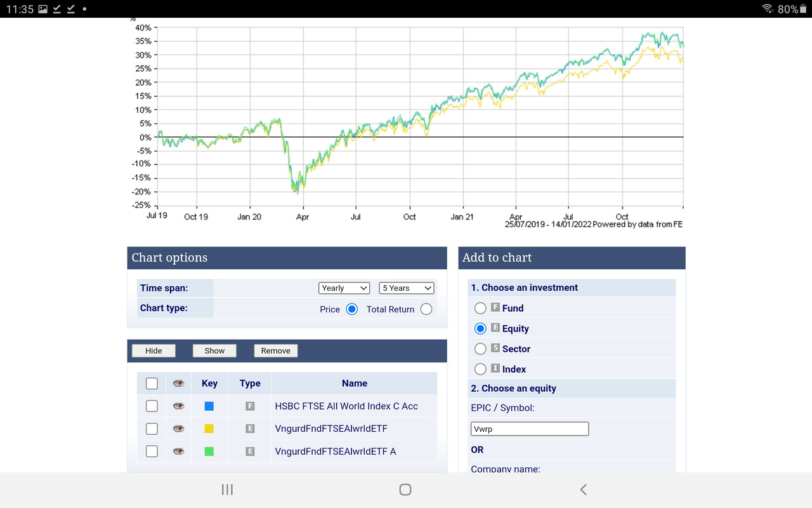Click VngurdFndFTSEAlwrldETF A name
The height and width of the screenshot is (508, 812).
[x=336, y=451]
